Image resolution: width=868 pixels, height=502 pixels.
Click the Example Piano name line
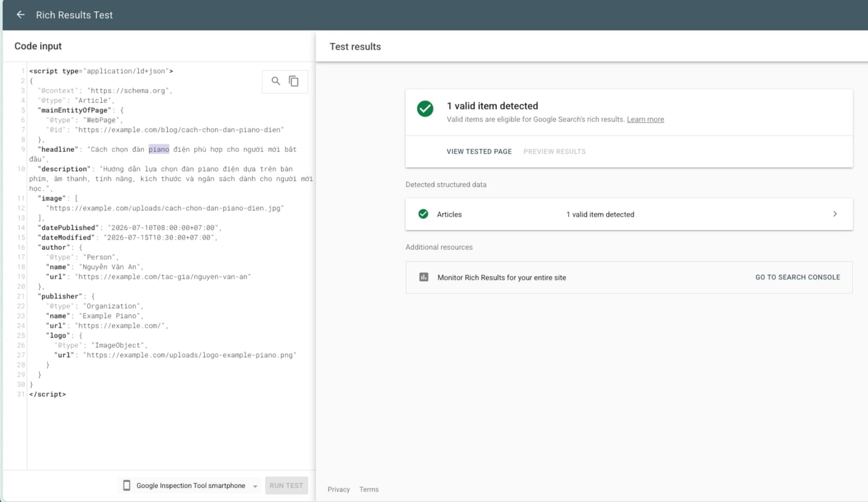tap(94, 316)
